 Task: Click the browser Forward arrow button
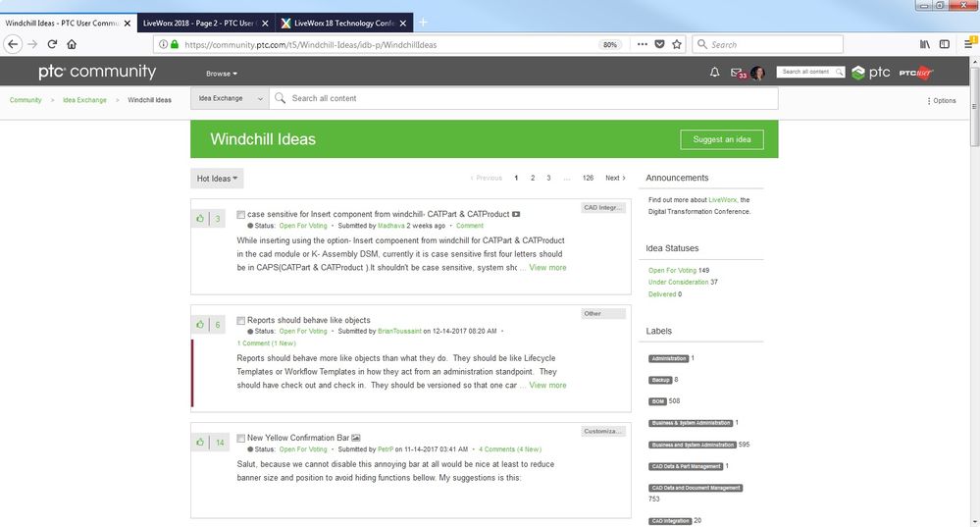click(x=32, y=44)
